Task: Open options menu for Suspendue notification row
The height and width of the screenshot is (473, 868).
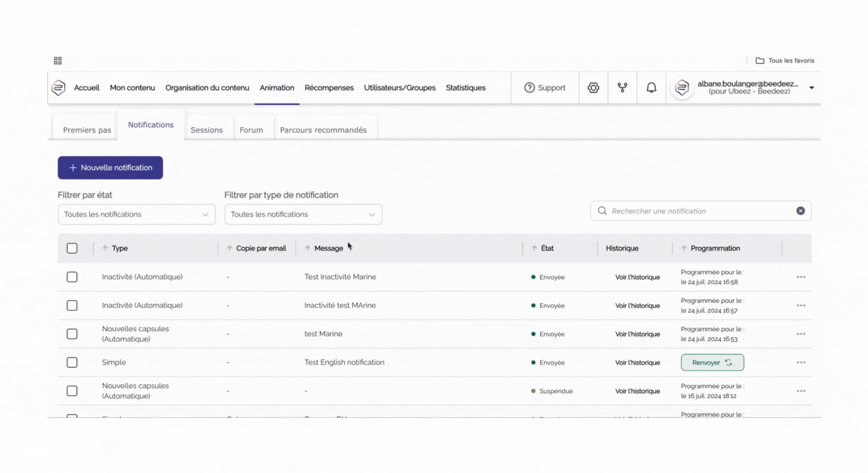Action: [801, 391]
